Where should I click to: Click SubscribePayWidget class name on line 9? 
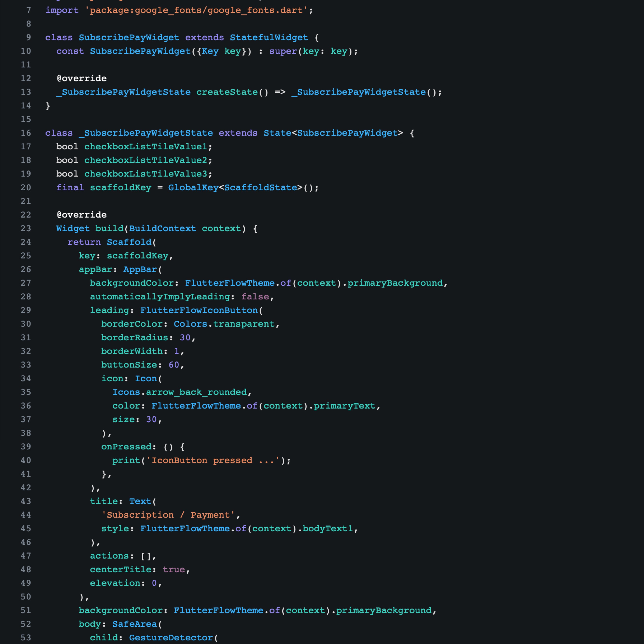tap(129, 37)
